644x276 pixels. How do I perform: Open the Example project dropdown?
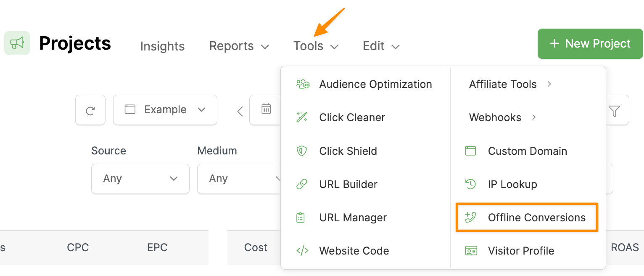click(165, 110)
